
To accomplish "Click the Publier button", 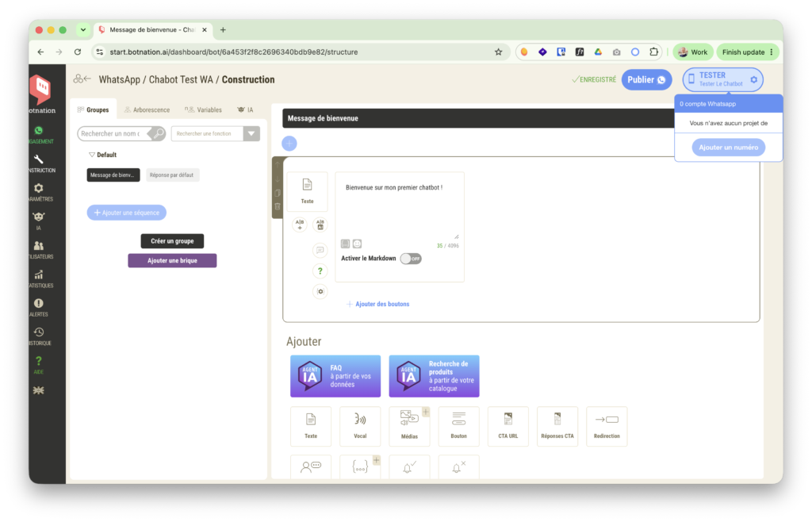I will (646, 80).
